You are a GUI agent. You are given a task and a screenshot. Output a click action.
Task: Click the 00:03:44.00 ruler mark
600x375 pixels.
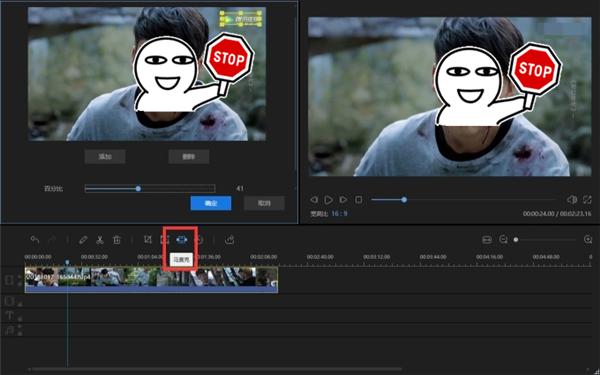[x=433, y=257]
